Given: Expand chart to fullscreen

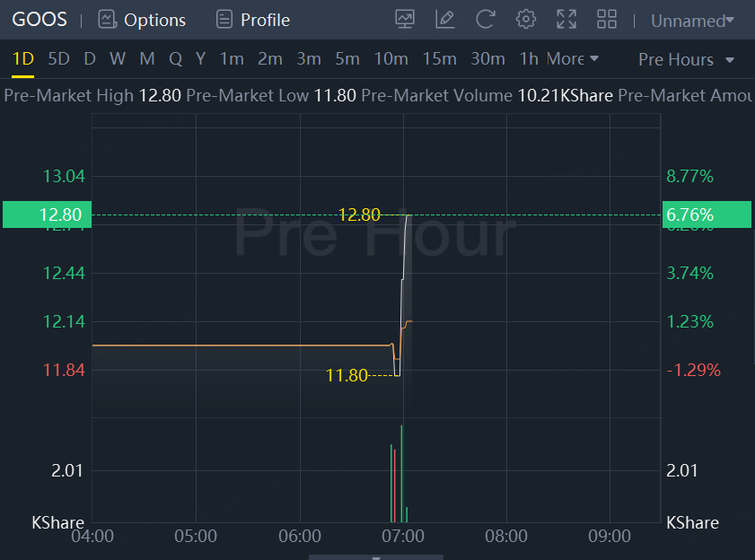Looking at the screenshot, I should tap(566, 19).
